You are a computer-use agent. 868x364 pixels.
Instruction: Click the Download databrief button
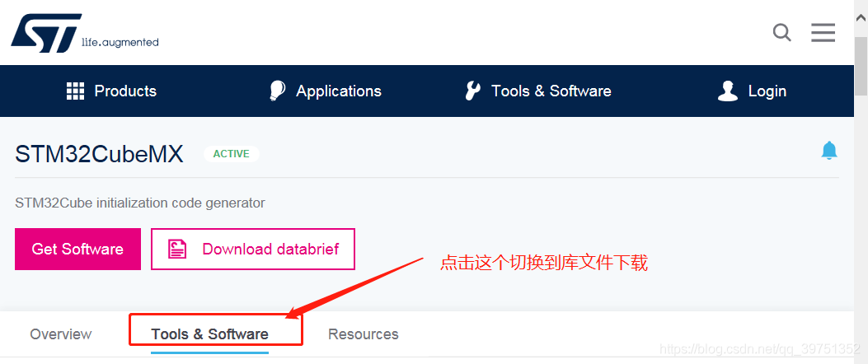253,249
